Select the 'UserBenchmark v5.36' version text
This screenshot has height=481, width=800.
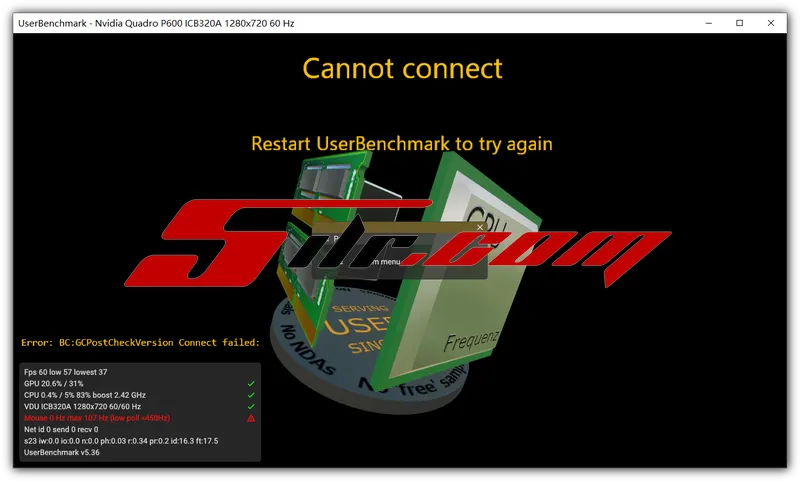click(x=62, y=452)
